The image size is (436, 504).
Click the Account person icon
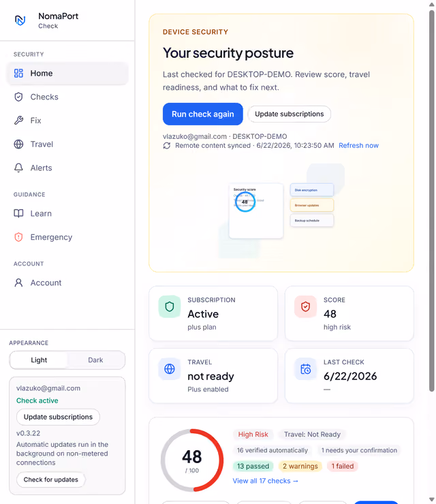coord(18,283)
